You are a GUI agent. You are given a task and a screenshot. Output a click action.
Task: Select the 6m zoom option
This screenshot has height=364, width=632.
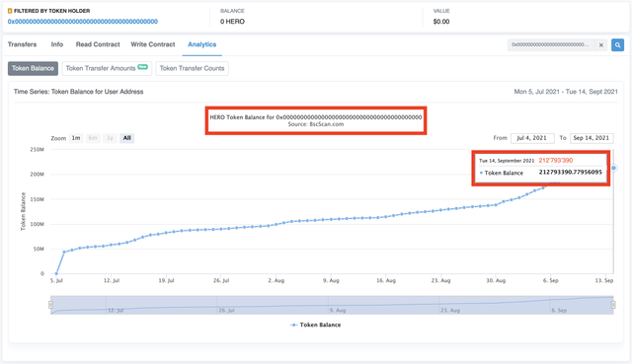click(93, 138)
